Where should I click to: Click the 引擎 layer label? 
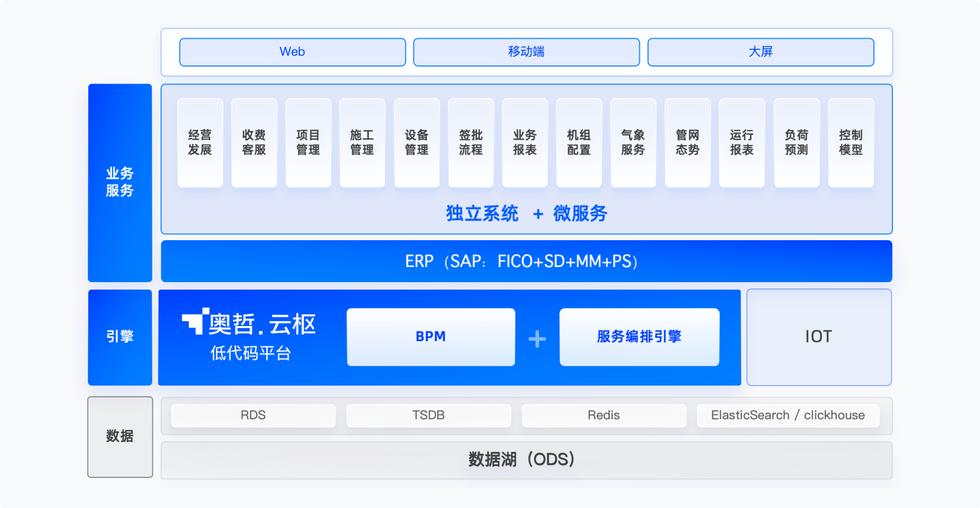click(120, 337)
